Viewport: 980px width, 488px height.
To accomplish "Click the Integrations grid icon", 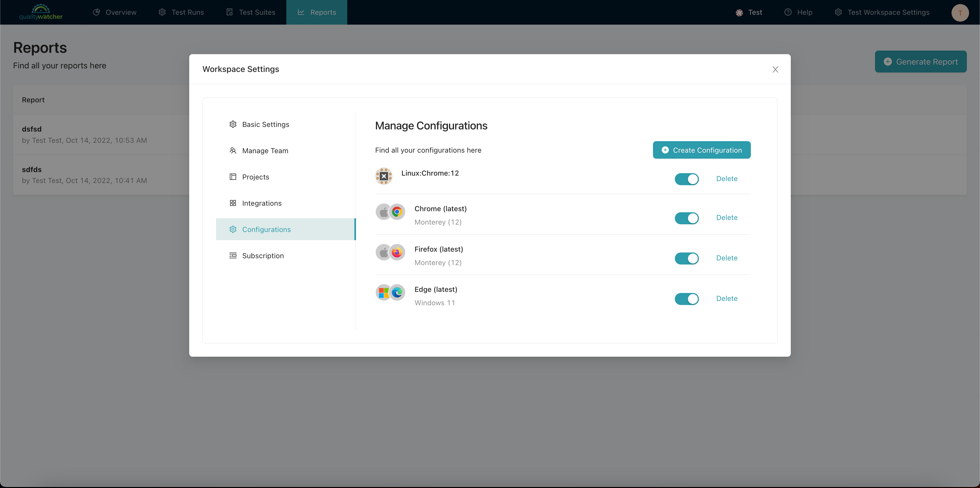I will (x=233, y=203).
